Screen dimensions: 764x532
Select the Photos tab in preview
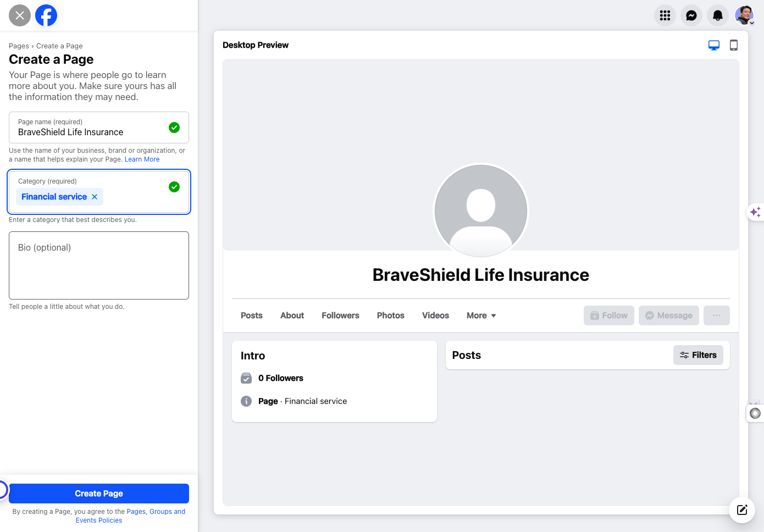391,315
